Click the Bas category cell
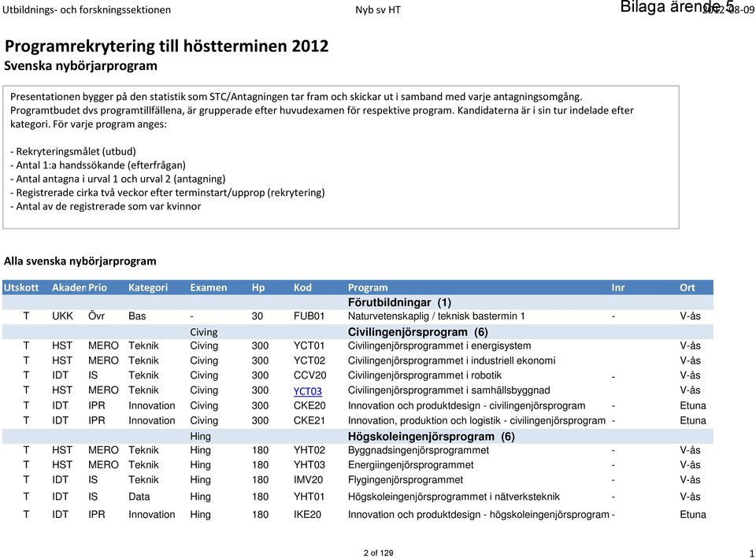Viewport: 756px width, 558px height. 137,316
